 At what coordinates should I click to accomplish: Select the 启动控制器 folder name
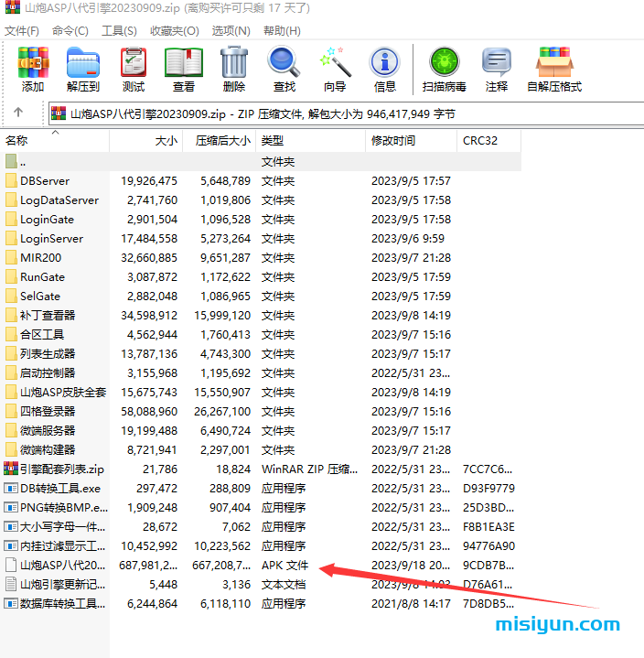click(x=48, y=373)
